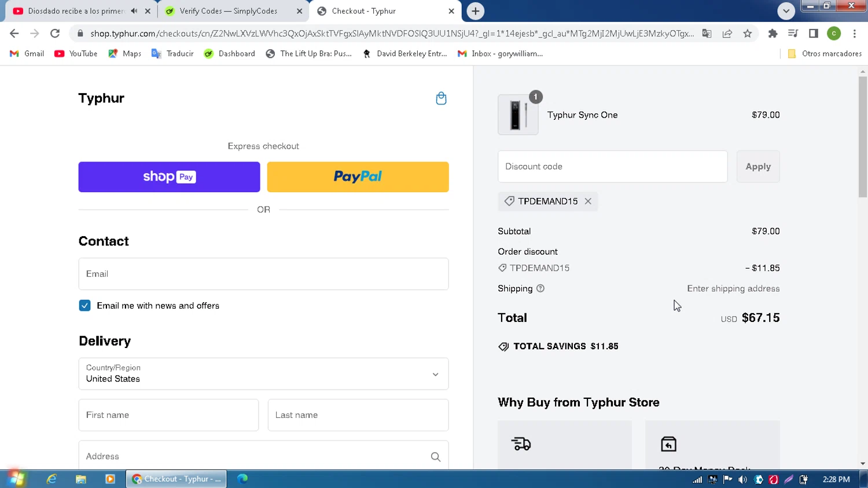Pay with Shop Pay express checkout
The image size is (868, 488).
169,177
